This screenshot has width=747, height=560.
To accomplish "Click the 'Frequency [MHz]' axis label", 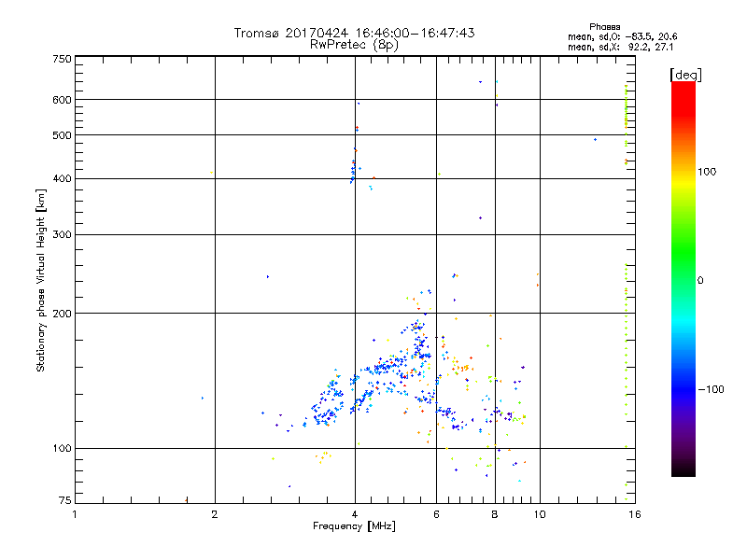I will (354, 526).
